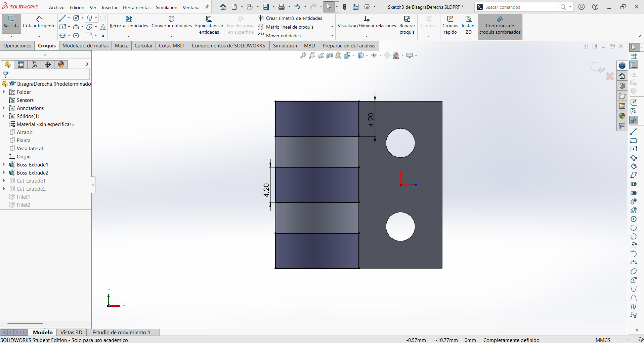
Task: Open Estudio de movimiento 1 tab
Action: (x=121, y=332)
